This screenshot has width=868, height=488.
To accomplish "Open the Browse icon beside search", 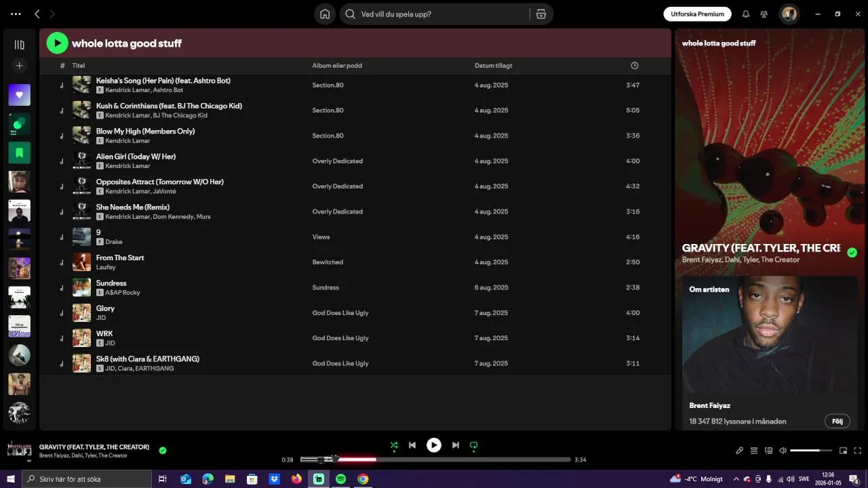I will click(541, 14).
